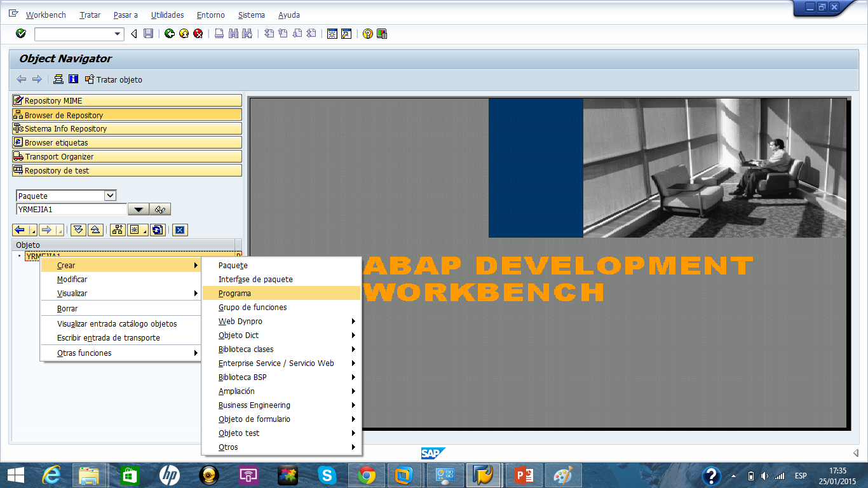Click the Refresh object list icon
Image resolution: width=868 pixels, height=488 pixels.
point(157,229)
